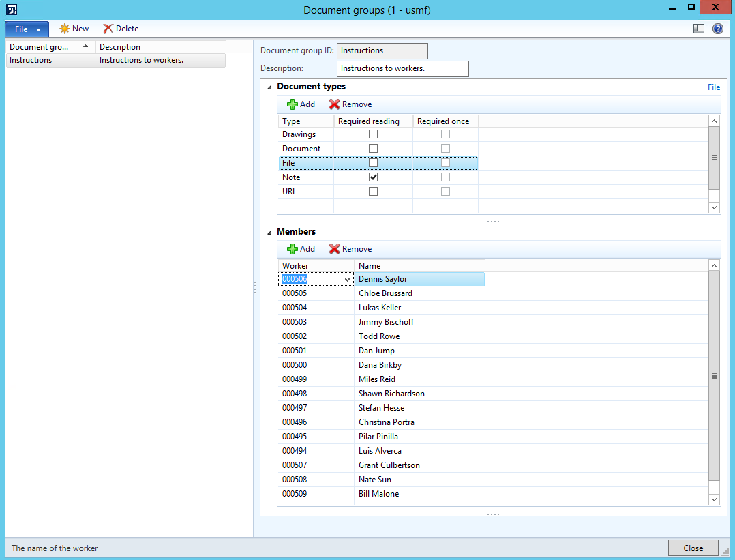Open the Worker dropdown for 000506
The width and height of the screenshot is (735, 560).
[x=347, y=279]
